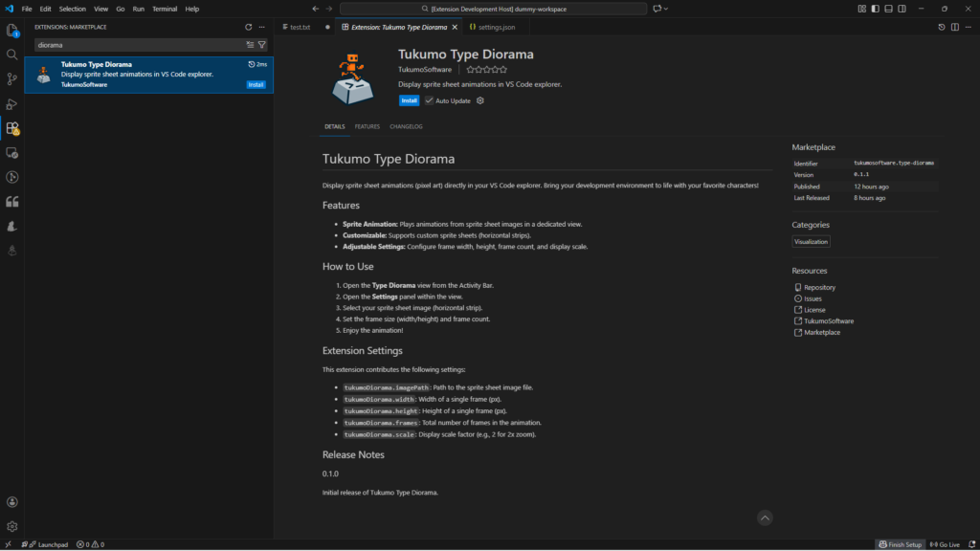Clear extensions search results
Image resolution: width=980 pixels, height=551 pixels.
point(250,45)
